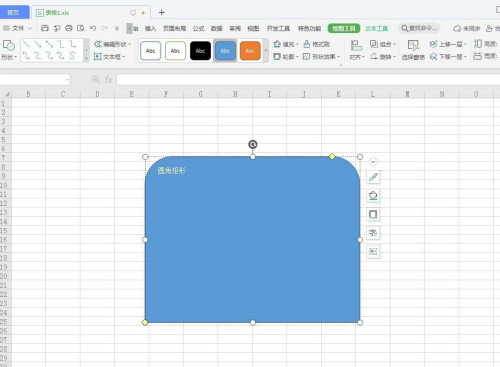500x367 pixels.
Task: Click the fill bucket icon beside the shape
Action: pos(373,196)
